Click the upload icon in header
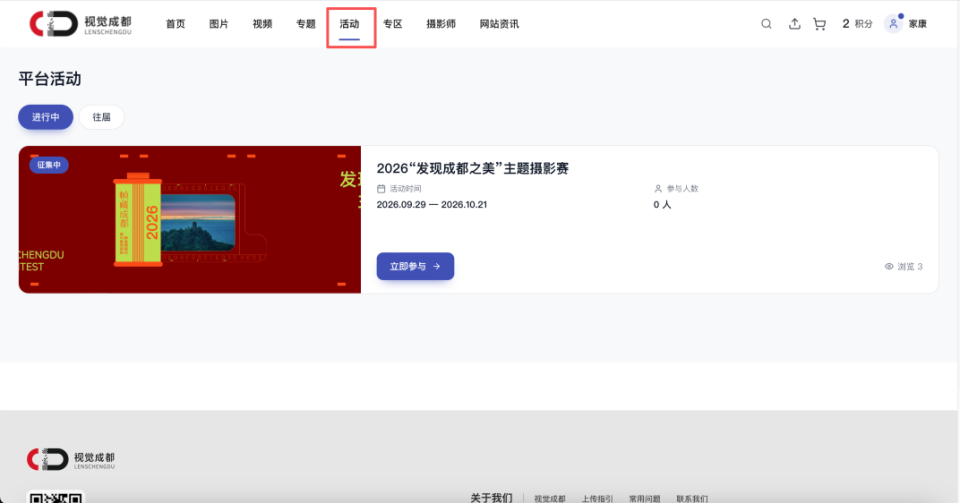This screenshot has width=960, height=503. point(794,24)
